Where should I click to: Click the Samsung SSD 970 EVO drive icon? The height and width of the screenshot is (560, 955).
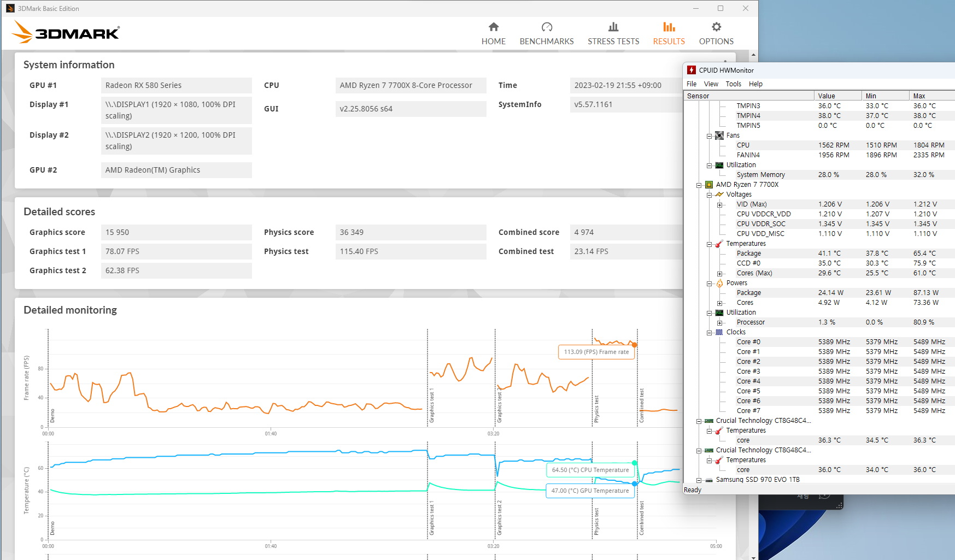click(709, 480)
